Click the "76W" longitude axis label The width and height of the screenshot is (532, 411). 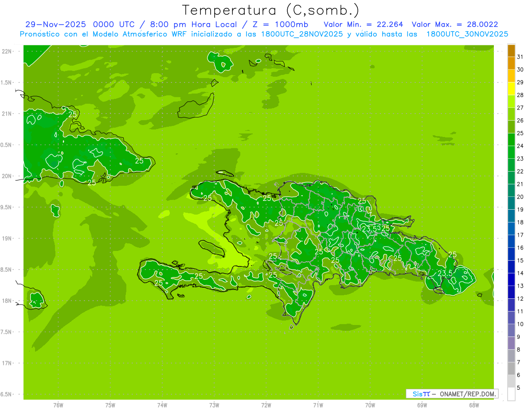[x=58, y=405]
